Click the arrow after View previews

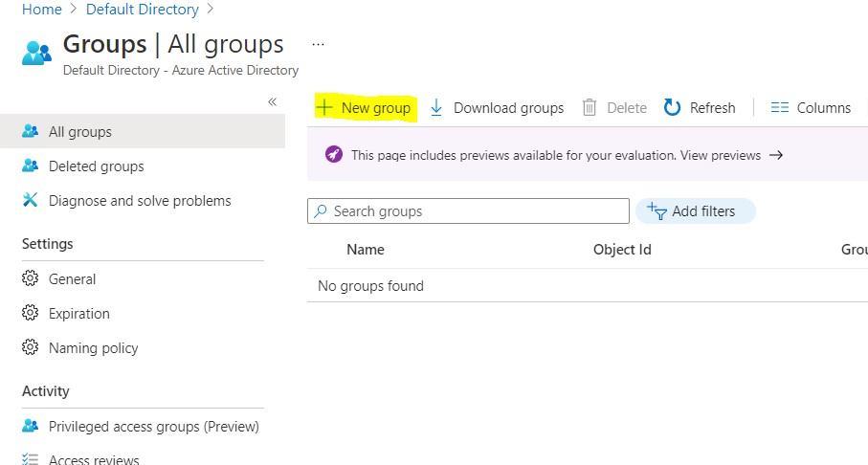[776, 155]
